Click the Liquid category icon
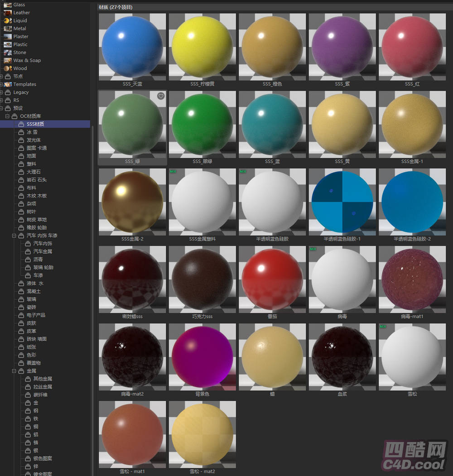The image size is (453, 476). (x=7, y=20)
